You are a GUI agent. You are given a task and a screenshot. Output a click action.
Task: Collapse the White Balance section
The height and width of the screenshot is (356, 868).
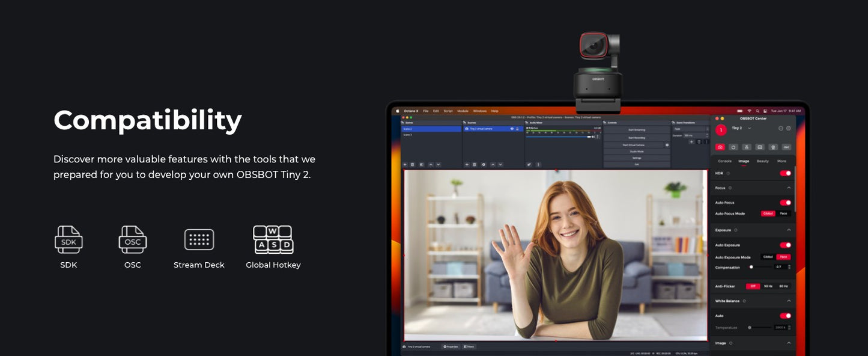(x=789, y=301)
